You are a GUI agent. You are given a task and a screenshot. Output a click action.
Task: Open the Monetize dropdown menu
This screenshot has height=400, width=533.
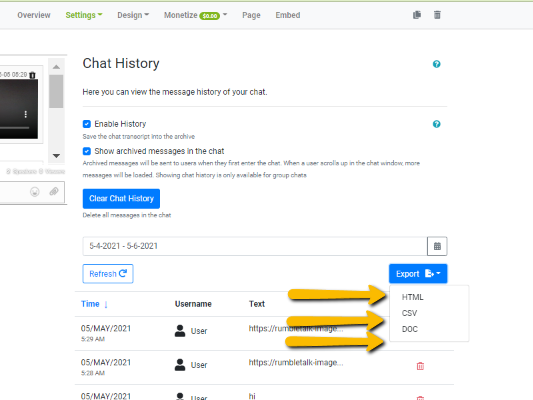pos(195,15)
